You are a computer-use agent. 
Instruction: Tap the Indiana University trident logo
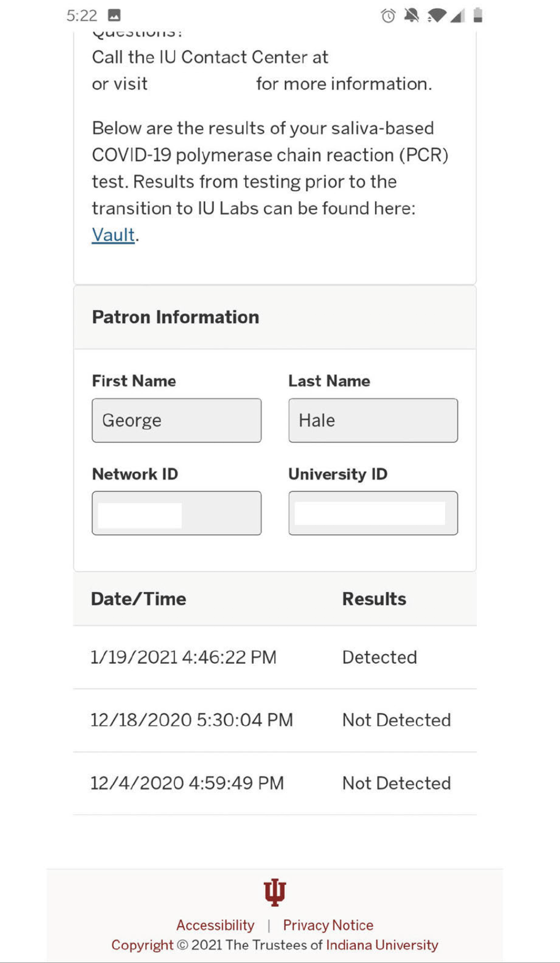(275, 892)
